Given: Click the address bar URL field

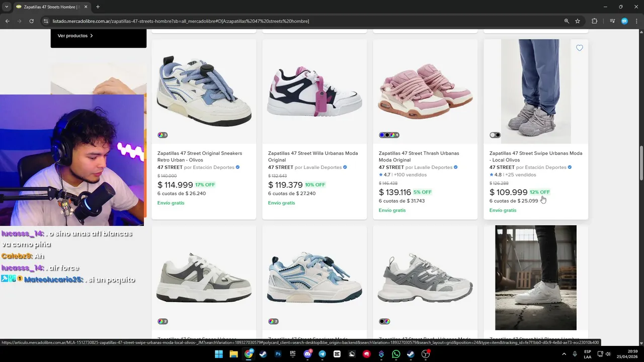Looking at the screenshot, I should [x=302, y=21].
